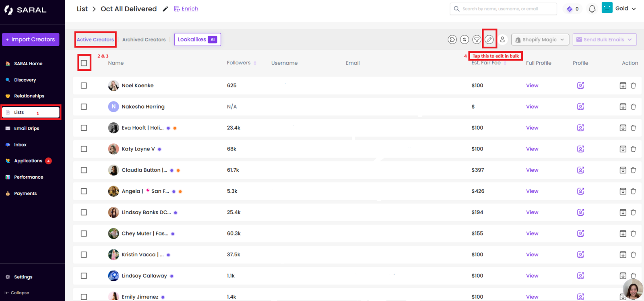Switch to Archived Creators tab
Viewport: 644px width, 301px height.
(x=144, y=39)
